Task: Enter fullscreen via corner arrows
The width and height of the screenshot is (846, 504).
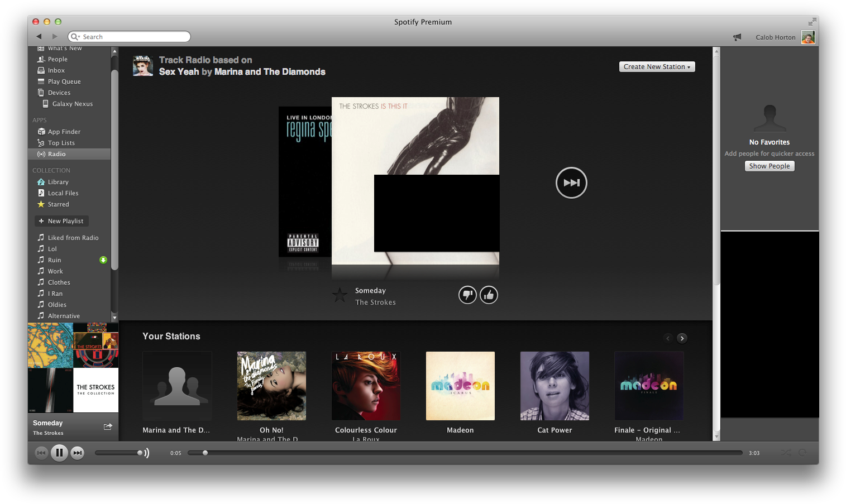Action: (812, 22)
